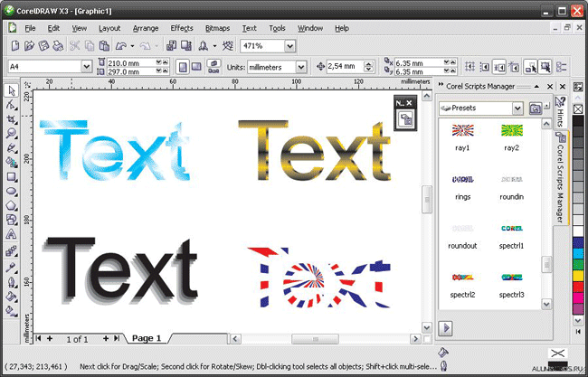Select the Eyedropper tool
This screenshot has width=588, height=377.
(11, 268)
